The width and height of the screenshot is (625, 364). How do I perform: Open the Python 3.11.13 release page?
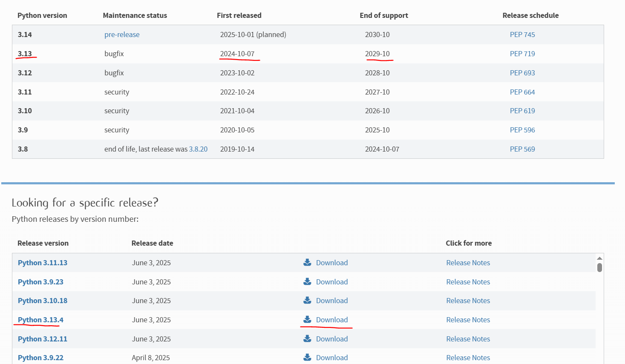(x=43, y=263)
